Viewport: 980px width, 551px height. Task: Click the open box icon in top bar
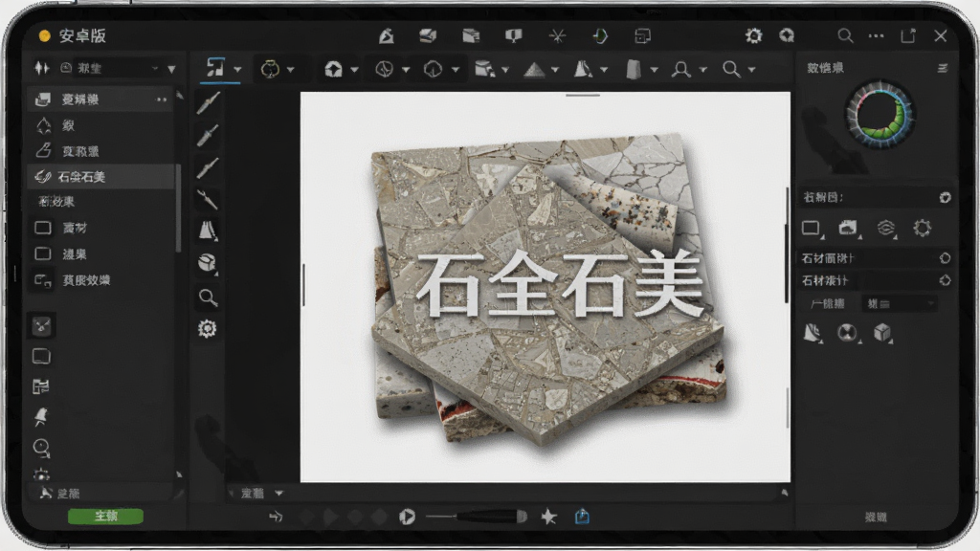[471, 36]
